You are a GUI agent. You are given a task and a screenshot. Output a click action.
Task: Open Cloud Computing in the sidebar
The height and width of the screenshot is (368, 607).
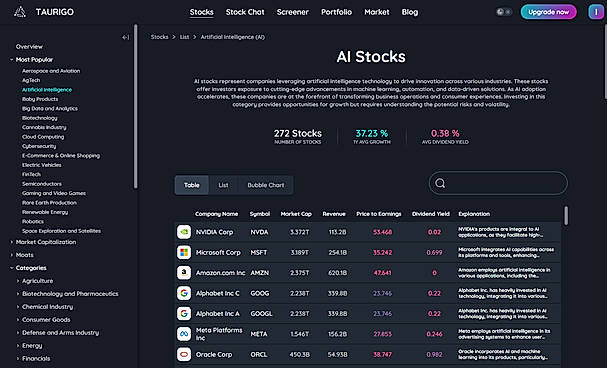(x=43, y=137)
